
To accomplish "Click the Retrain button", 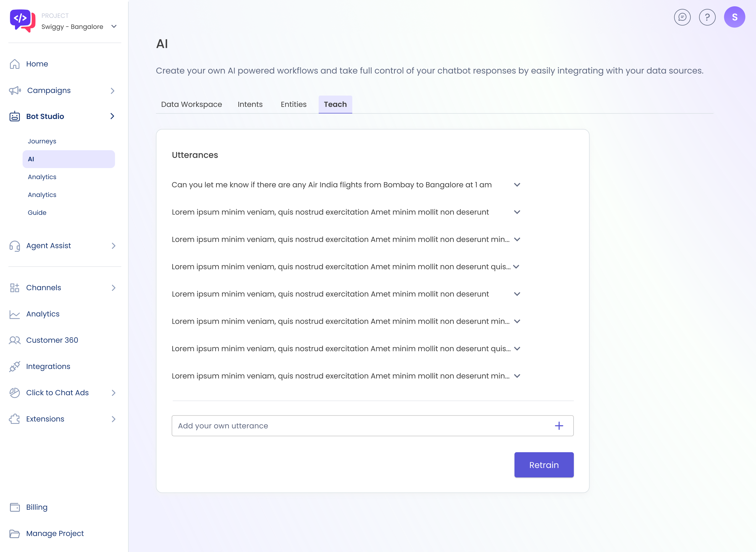I will (544, 465).
